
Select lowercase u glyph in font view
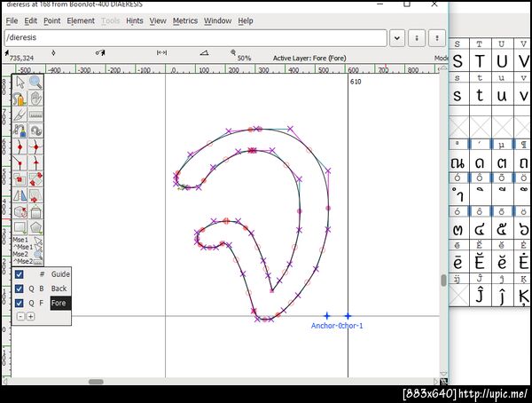pyautogui.click(x=502, y=95)
